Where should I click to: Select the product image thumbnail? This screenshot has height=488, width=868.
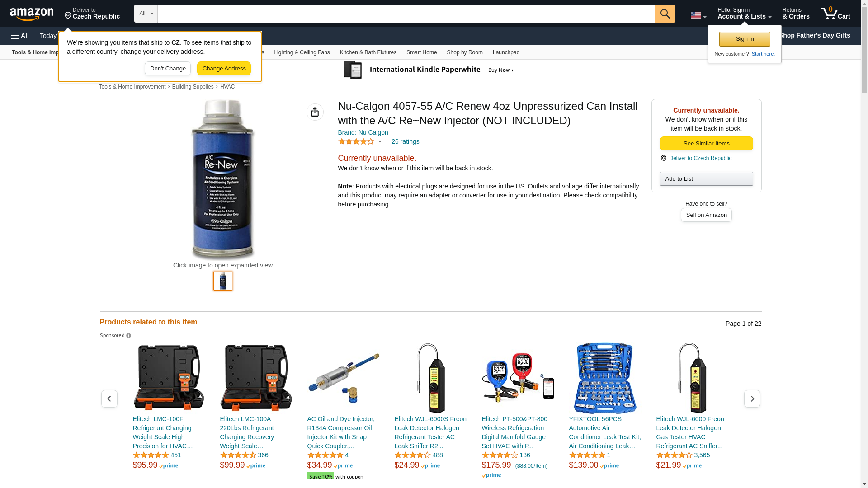pos(222,281)
